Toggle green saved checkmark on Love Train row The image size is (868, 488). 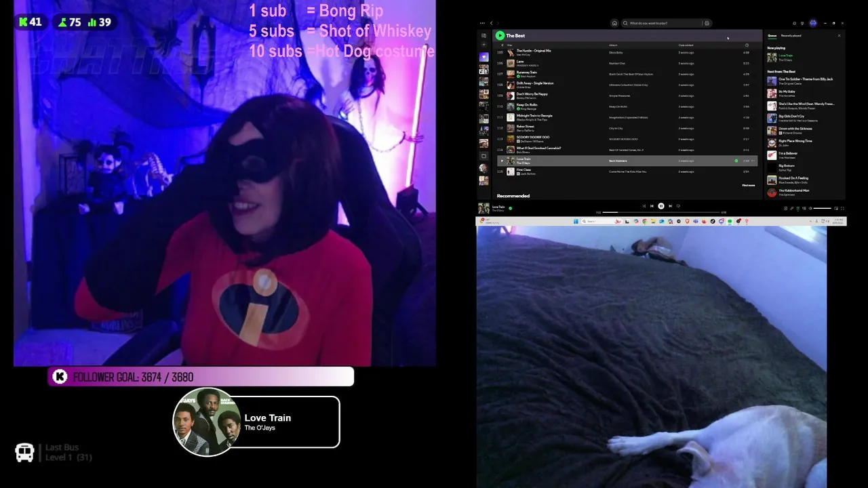[736, 161]
